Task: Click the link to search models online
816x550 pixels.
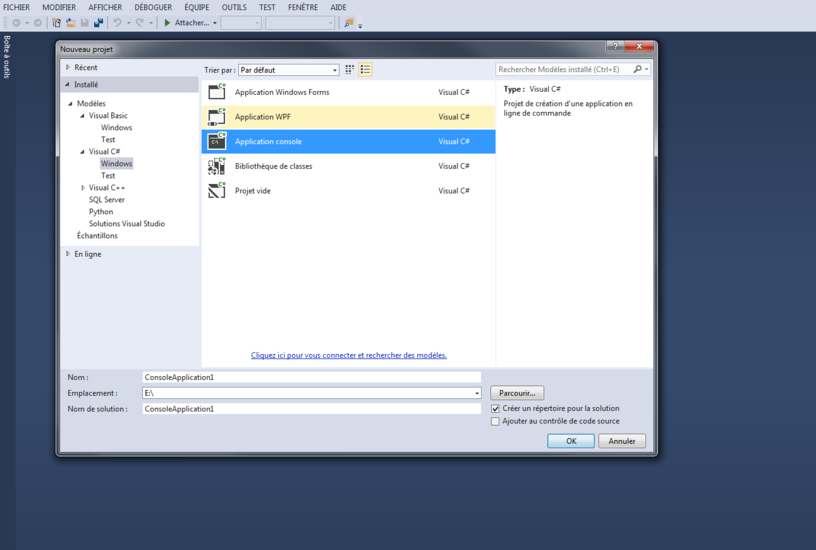Action: [348, 355]
